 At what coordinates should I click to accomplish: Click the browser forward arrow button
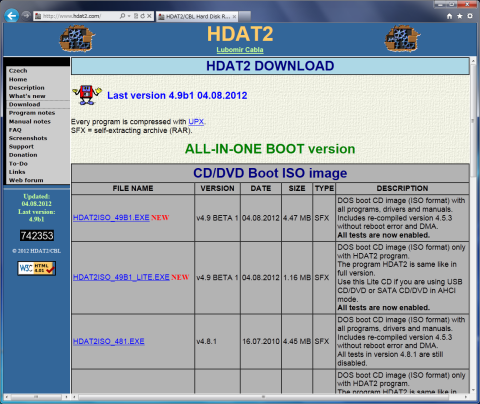(x=26, y=16)
